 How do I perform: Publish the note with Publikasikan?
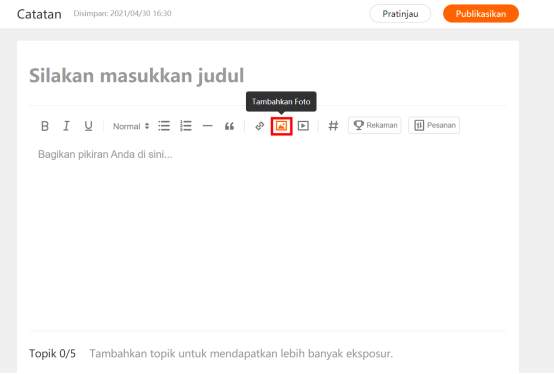[481, 14]
